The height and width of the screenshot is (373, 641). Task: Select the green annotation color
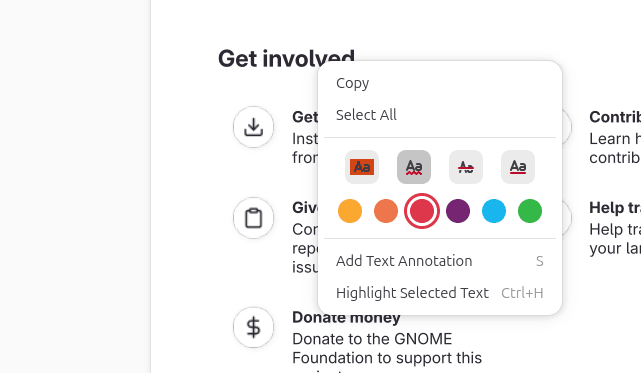pyautogui.click(x=530, y=211)
